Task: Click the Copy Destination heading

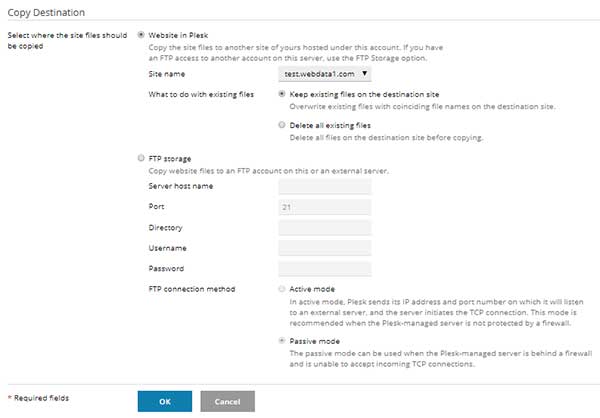Action: 46,12
